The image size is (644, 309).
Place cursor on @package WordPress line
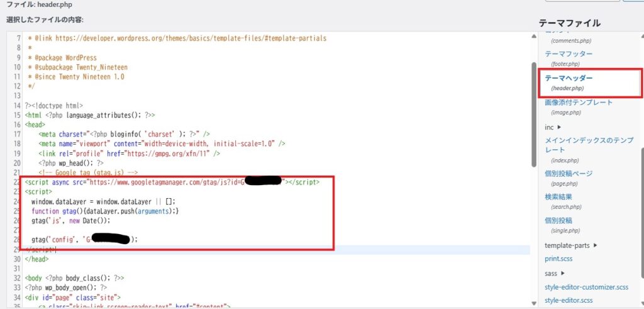click(62, 57)
